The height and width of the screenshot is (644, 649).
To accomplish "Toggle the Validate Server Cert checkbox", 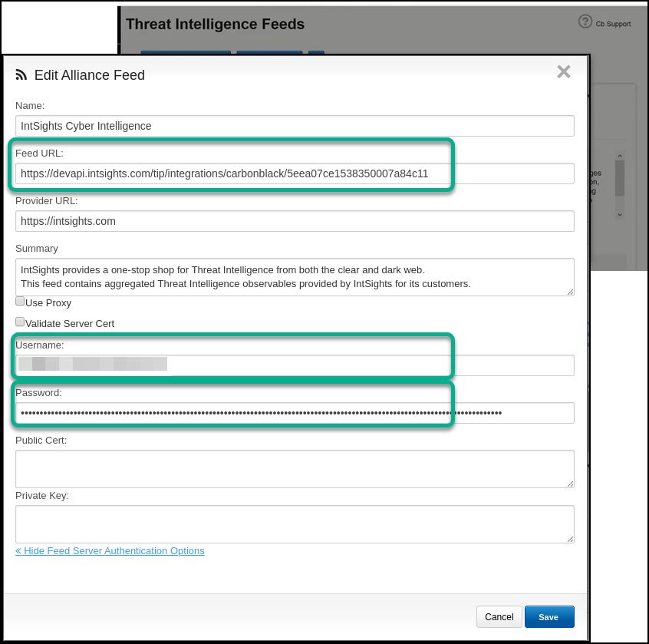I will (x=20, y=322).
